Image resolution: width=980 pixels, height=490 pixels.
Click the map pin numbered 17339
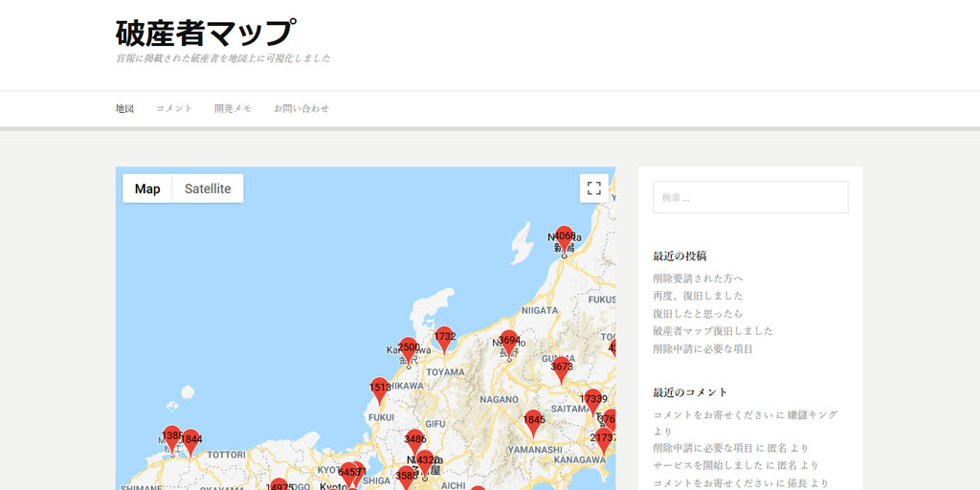click(593, 401)
